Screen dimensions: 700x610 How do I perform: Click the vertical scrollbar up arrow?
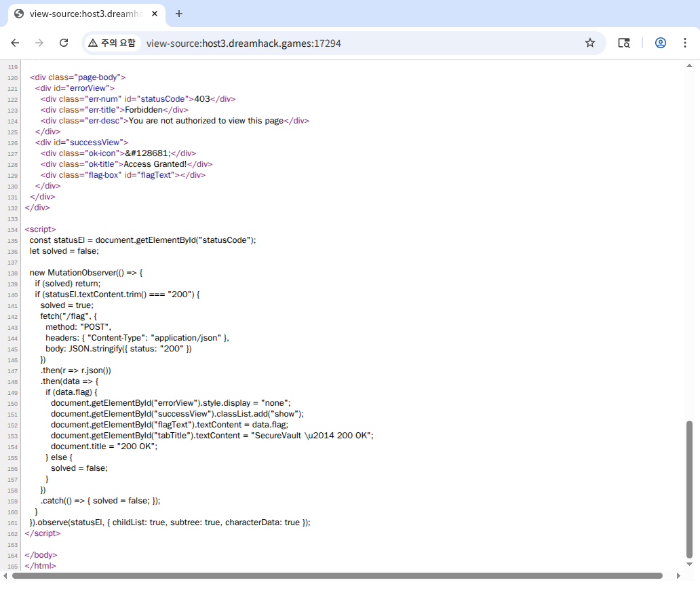click(x=689, y=66)
